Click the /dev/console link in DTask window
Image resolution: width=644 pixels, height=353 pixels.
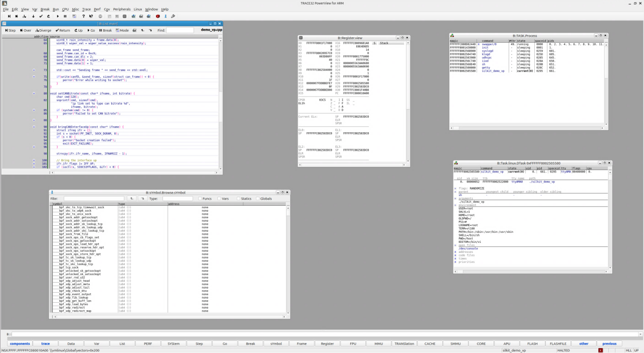coord(468,248)
